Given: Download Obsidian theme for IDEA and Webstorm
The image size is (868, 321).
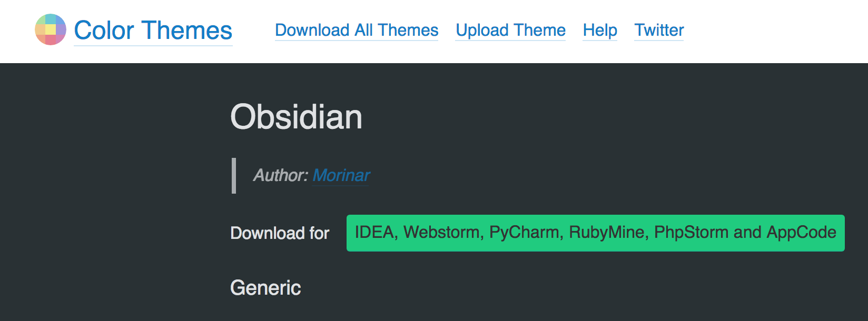Looking at the screenshot, I should [x=595, y=233].
